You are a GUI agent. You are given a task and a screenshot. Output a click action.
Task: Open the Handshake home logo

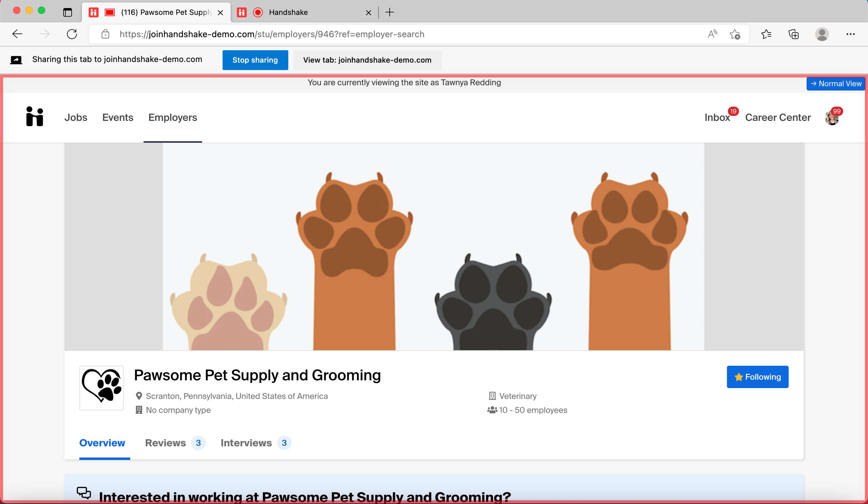click(x=34, y=117)
